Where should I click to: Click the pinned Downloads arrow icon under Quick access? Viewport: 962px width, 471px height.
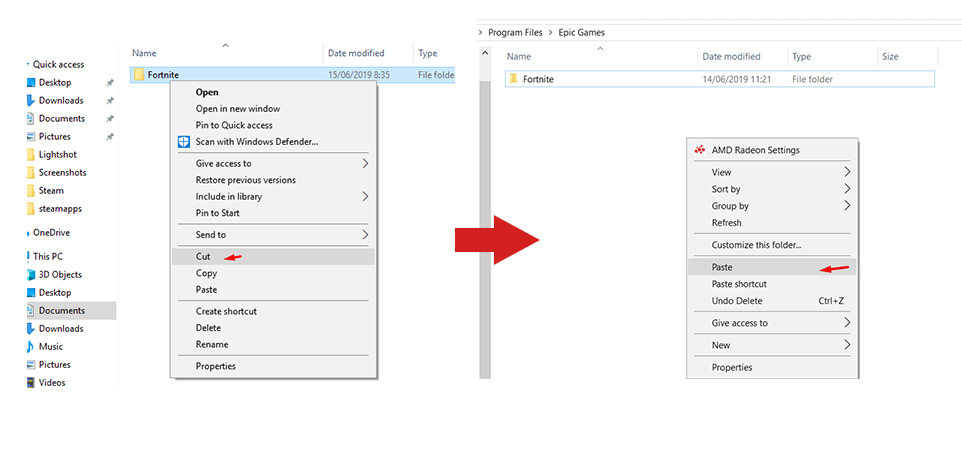click(31, 100)
